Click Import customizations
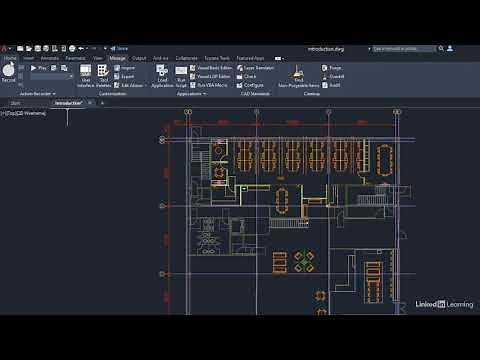The height and width of the screenshot is (360, 480). (x=124, y=68)
